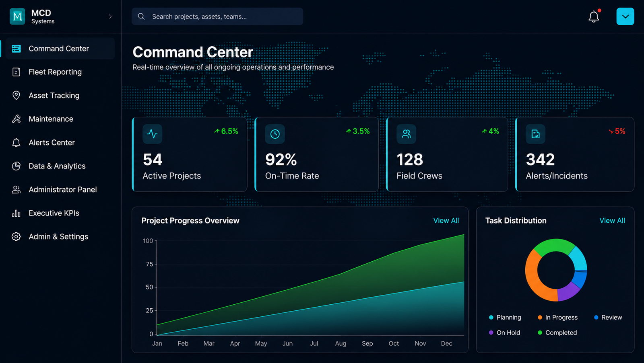Image resolution: width=644 pixels, height=363 pixels.
Task: Open Admin & Settings
Action: [60, 237]
